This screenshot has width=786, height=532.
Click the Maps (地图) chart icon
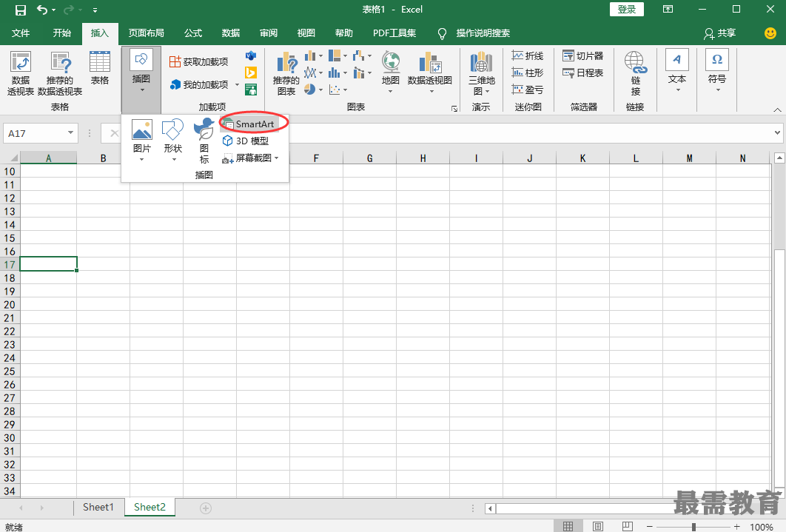pyautogui.click(x=391, y=72)
